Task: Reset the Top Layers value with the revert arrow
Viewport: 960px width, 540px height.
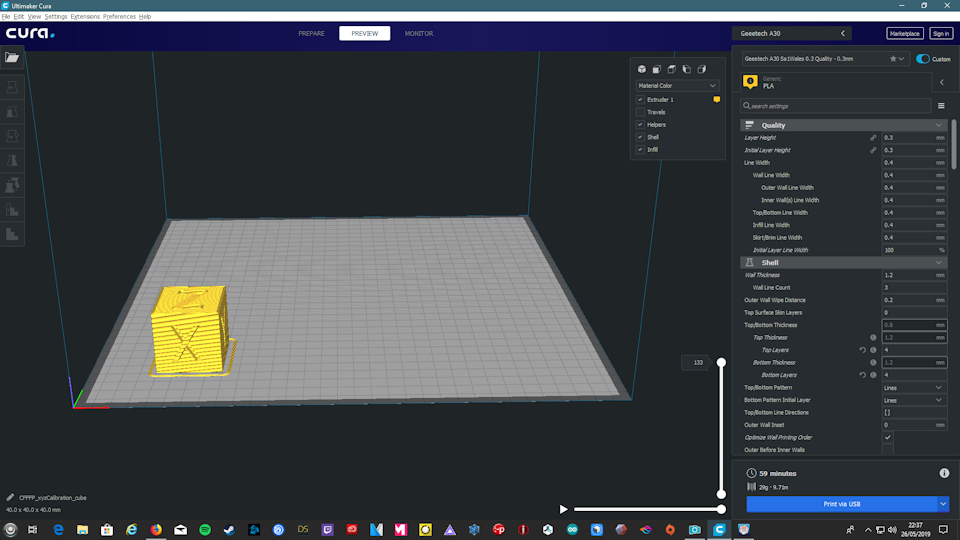Action: click(x=862, y=350)
